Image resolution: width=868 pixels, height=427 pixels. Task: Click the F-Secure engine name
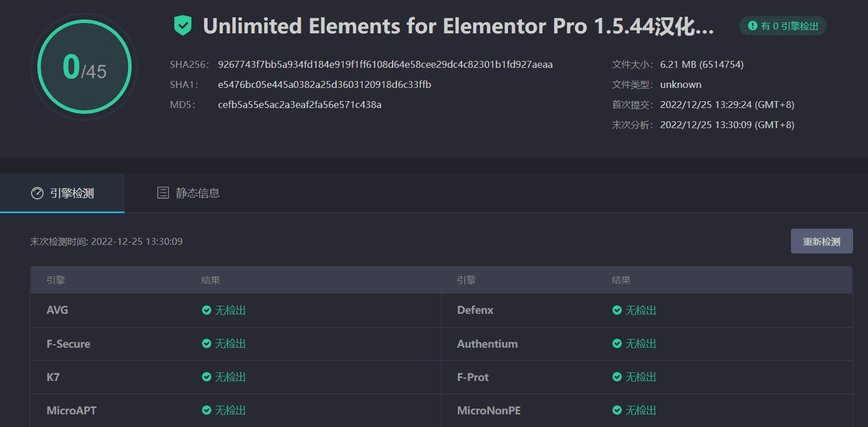68,344
